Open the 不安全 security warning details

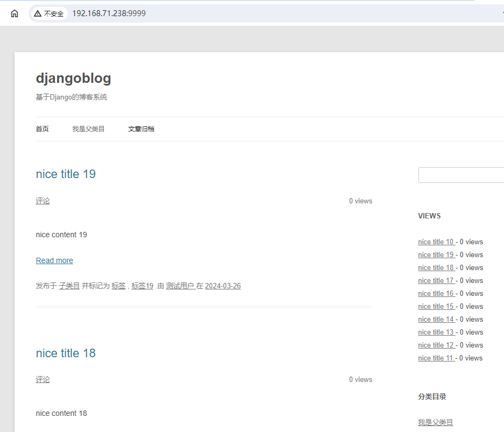click(x=48, y=13)
